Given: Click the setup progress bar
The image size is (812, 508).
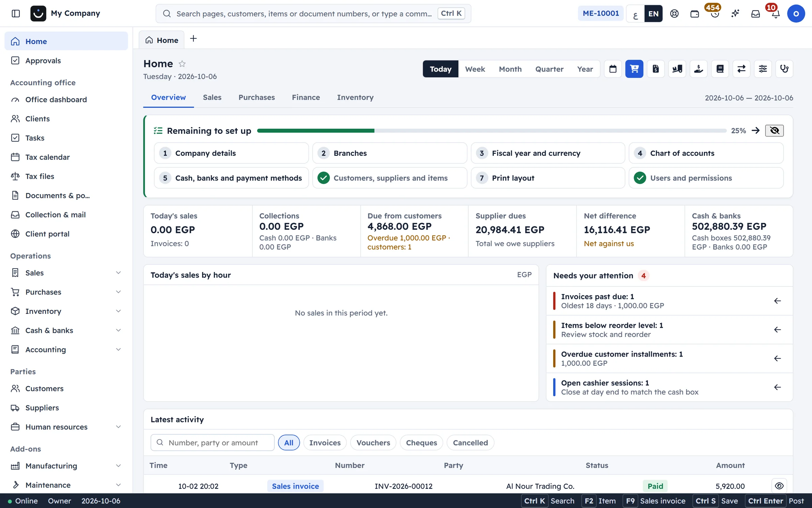Looking at the screenshot, I should [x=492, y=131].
